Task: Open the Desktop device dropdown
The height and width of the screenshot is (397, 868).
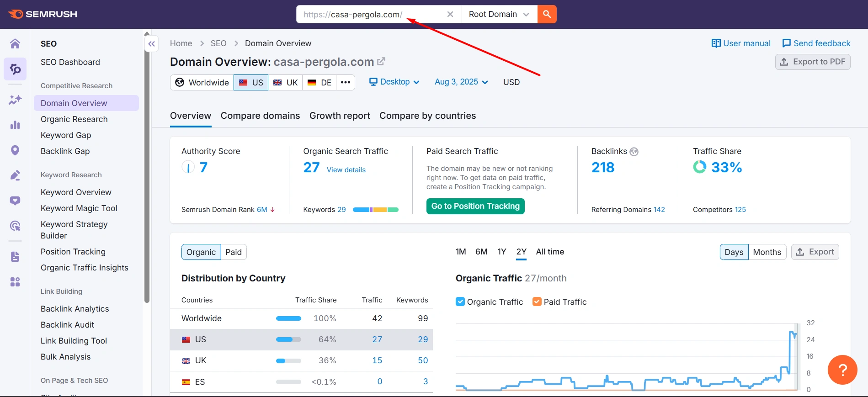Action: point(394,82)
